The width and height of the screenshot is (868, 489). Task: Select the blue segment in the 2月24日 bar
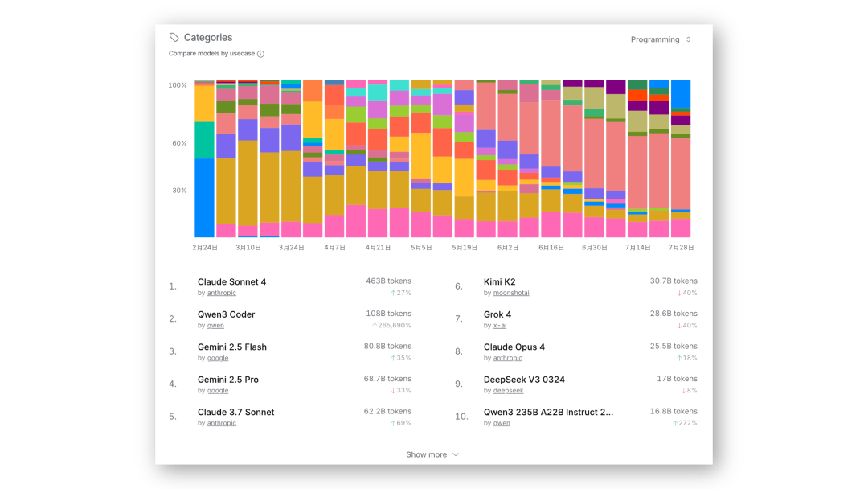[x=204, y=198]
